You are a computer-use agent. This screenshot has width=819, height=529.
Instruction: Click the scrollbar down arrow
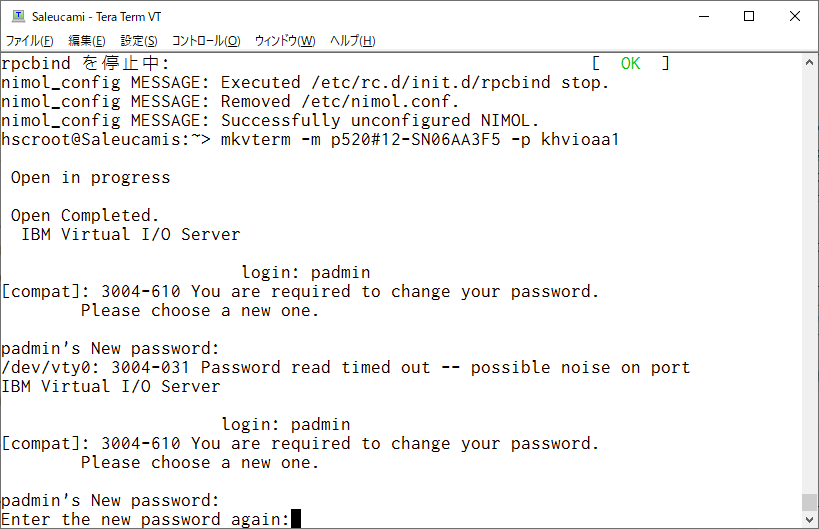coord(810,520)
